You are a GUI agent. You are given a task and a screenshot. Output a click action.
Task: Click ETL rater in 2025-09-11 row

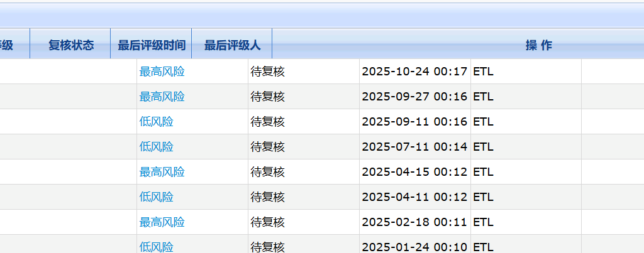pos(483,122)
